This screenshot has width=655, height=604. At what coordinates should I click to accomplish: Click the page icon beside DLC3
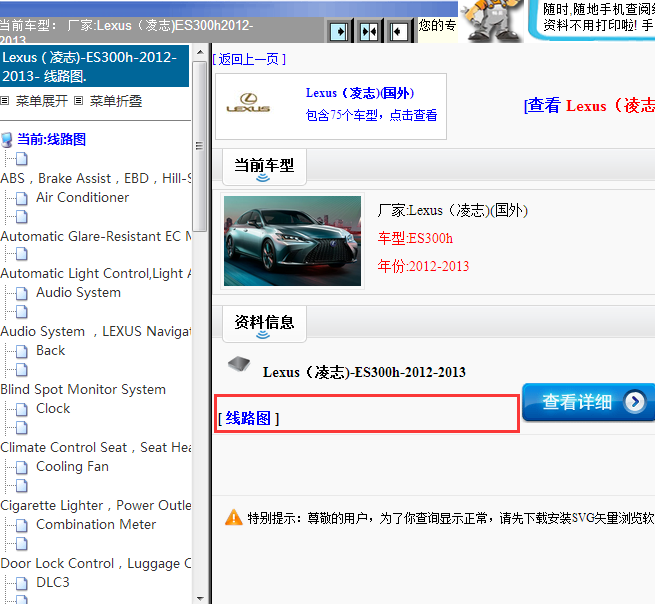[x=22, y=583]
